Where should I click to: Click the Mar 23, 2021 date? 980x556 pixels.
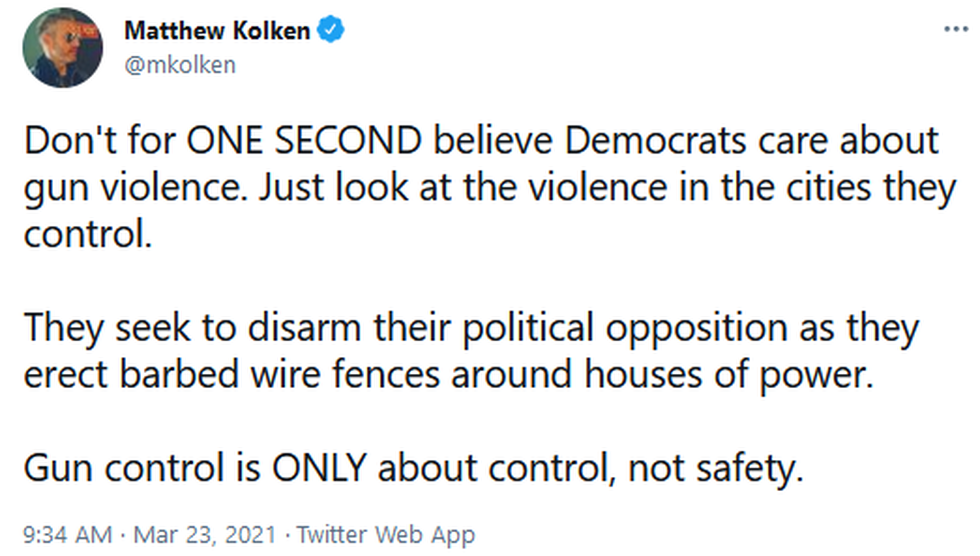tap(205, 535)
